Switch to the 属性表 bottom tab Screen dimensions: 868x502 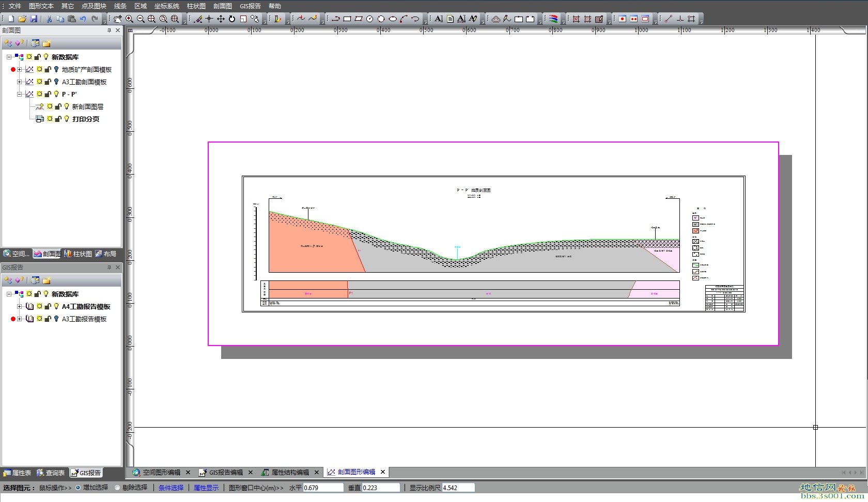(x=17, y=473)
